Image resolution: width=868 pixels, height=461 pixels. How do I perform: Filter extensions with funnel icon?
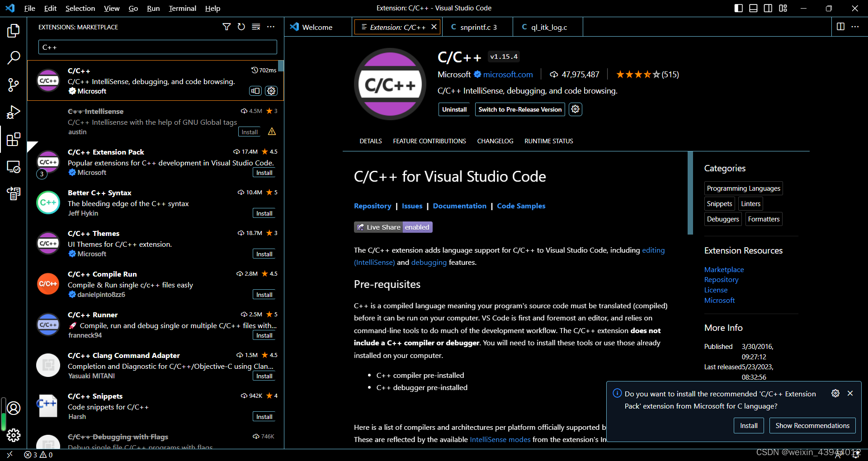226,27
